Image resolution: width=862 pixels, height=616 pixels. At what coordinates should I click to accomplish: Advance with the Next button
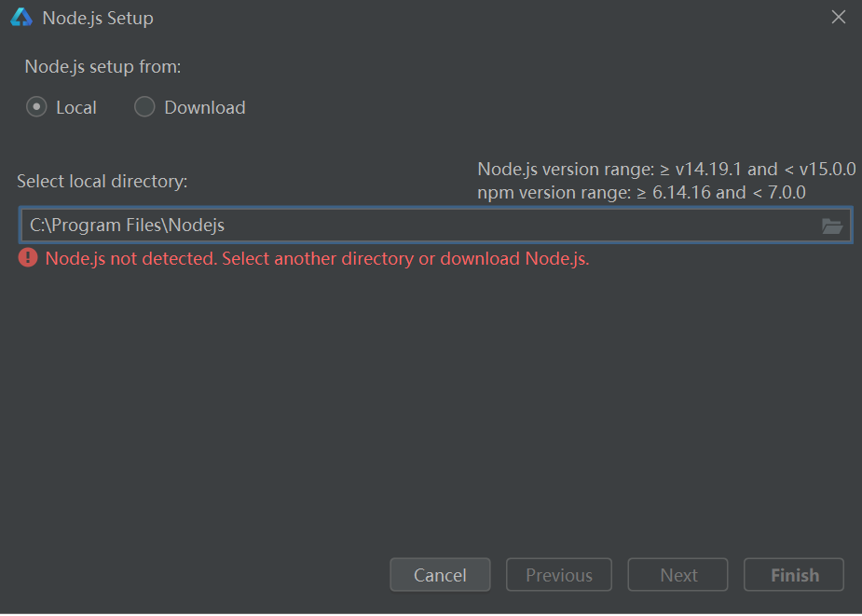[677, 575]
